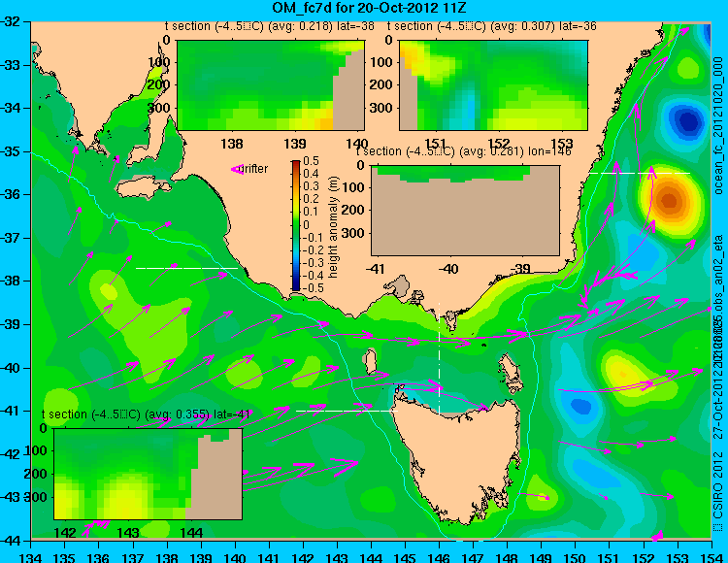This screenshot has width=728, height=563.
Task: Click the 300 depth tick of lon=146 inset
Action: pos(355,233)
